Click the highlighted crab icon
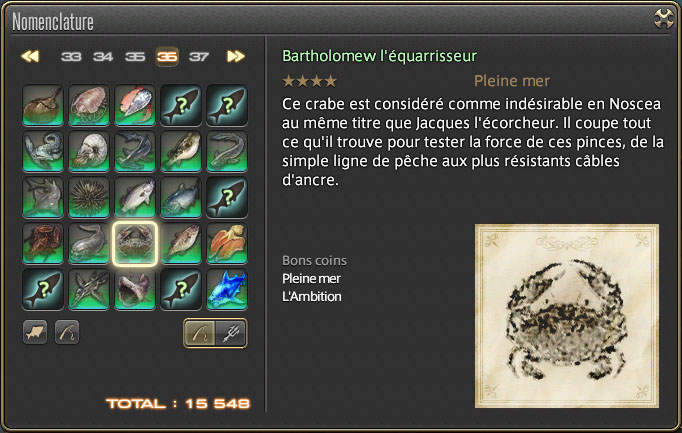This screenshot has width=682, height=433. click(135, 243)
